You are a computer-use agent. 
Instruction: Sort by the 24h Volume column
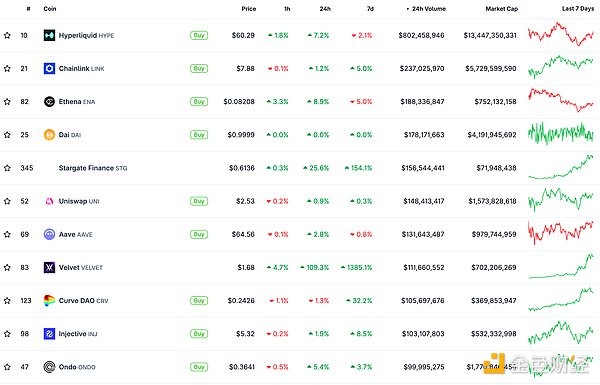click(x=426, y=8)
